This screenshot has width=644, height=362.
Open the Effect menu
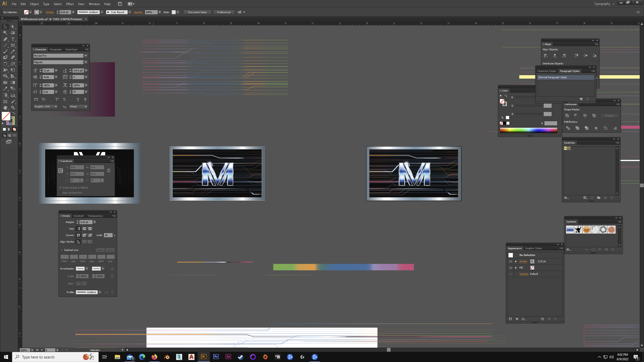pyautogui.click(x=70, y=4)
